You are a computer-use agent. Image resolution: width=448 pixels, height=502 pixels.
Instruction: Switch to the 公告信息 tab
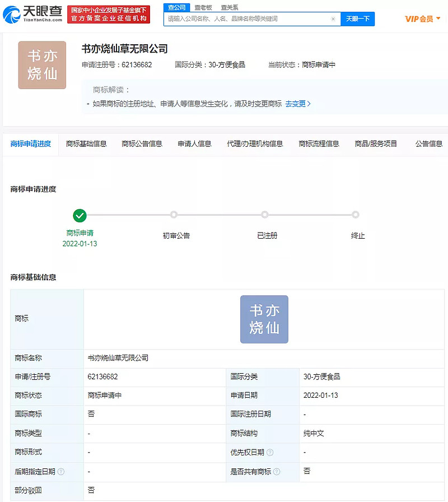point(429,144)
